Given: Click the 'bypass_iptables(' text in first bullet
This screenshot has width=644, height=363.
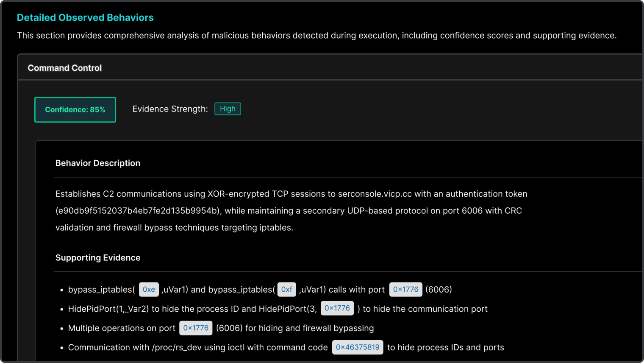Looking at the screenshot, I should pyautogui.click(x=101, y=290).
